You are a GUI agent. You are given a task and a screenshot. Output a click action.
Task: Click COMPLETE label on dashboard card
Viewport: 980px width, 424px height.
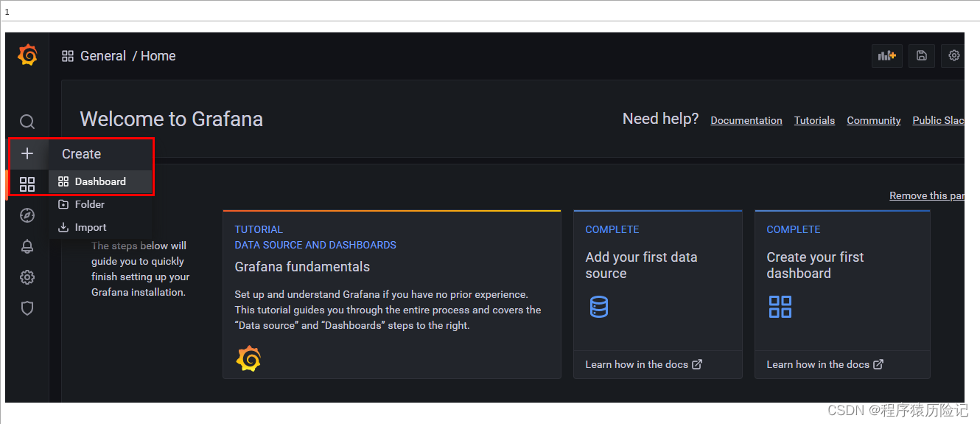pyautogui.click(x=793, y=229)
